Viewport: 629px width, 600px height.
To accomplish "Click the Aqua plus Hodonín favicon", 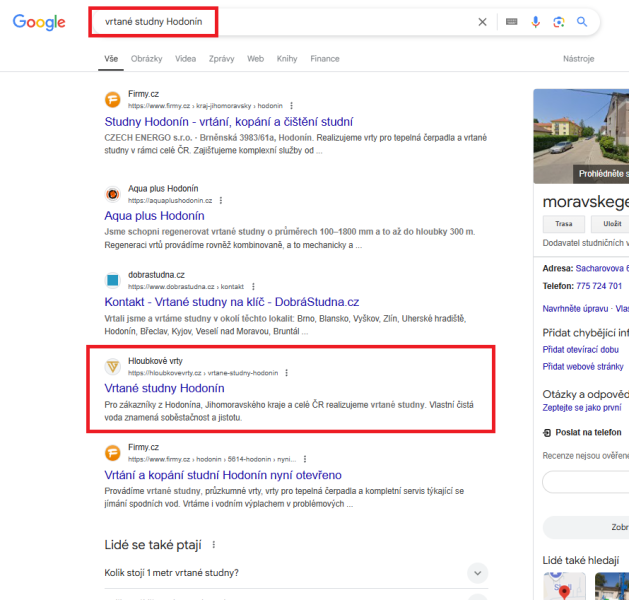I will (x=113, y=194).
